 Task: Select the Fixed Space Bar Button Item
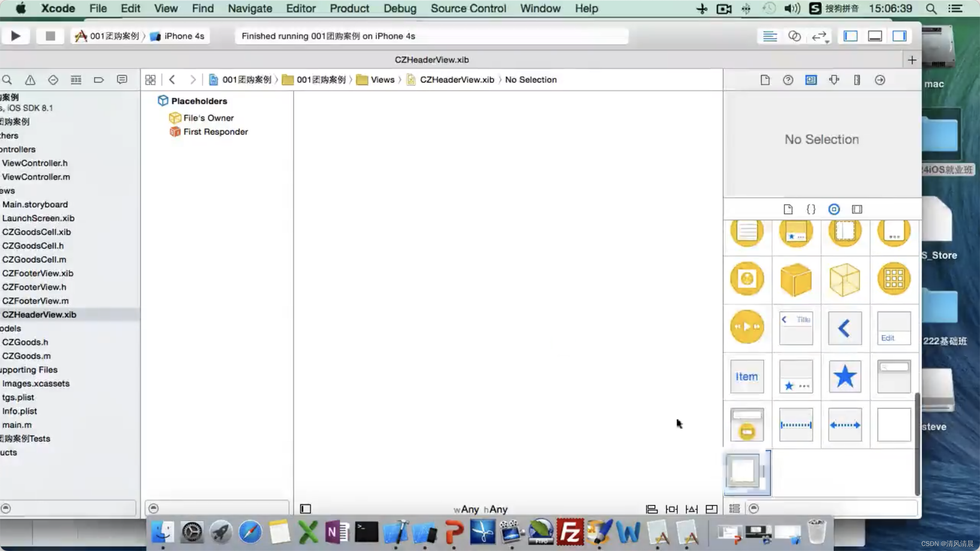pos(796,425)
